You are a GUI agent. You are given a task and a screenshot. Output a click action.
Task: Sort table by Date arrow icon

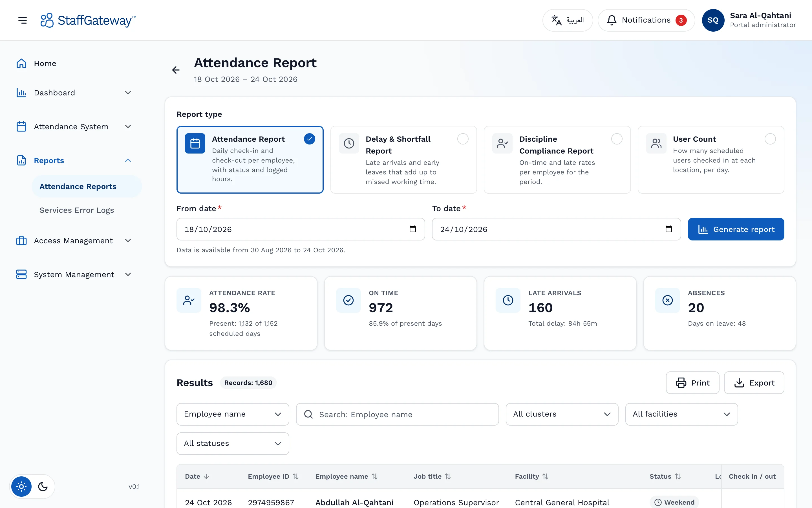[206, 476]
